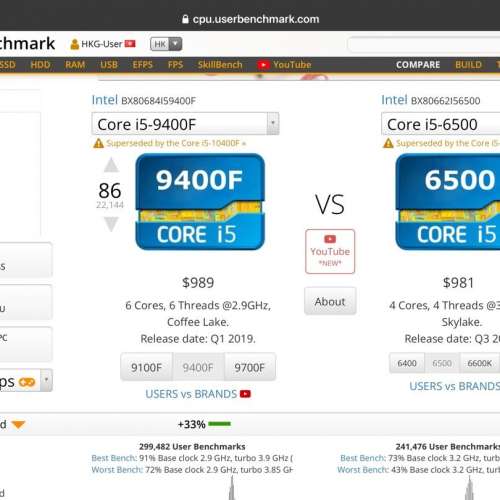Click the +33% green bar indicator
The image size is (500, 500).
220,424
